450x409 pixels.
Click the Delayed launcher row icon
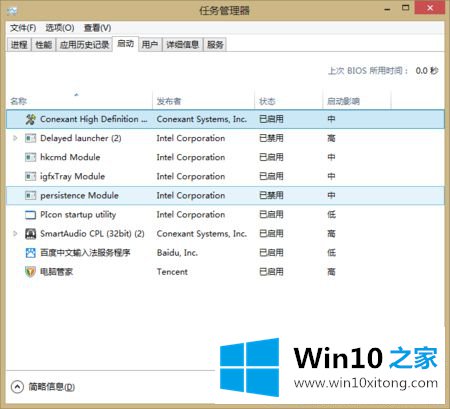pos(30,138)
